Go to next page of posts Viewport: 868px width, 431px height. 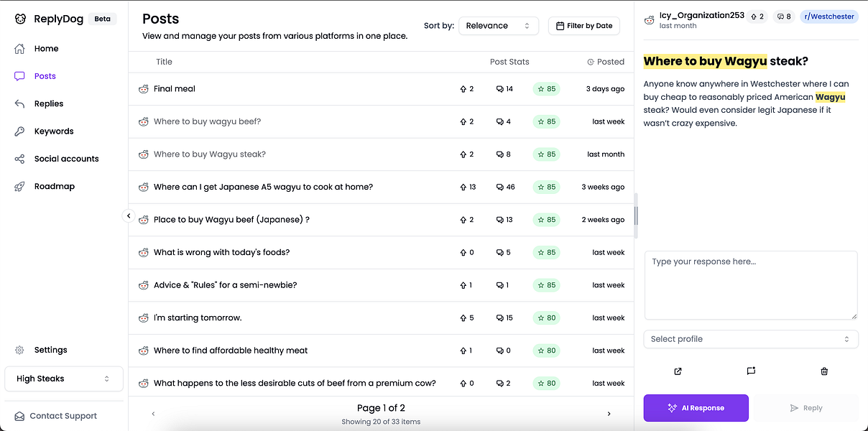tap(609, 414)
